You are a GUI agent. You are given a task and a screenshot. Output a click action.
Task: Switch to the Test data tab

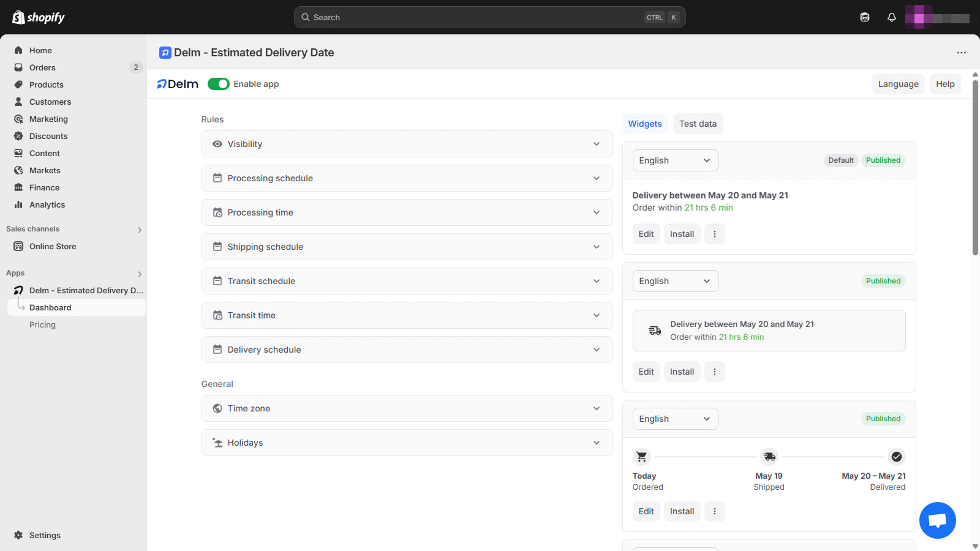698,124
